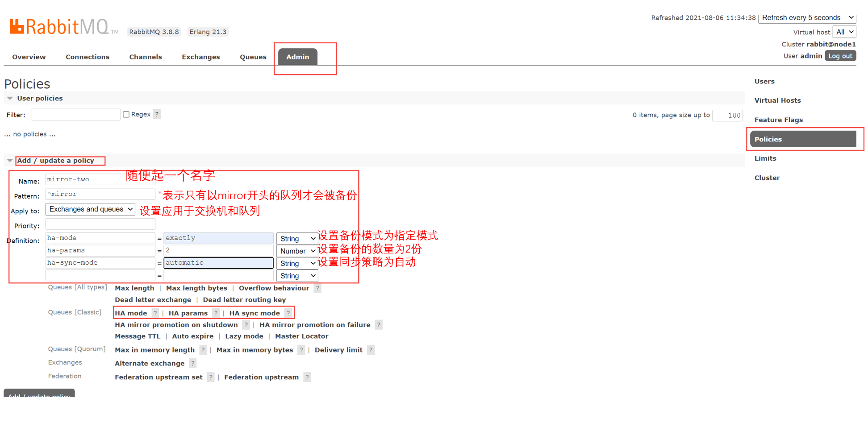
Task: Select Policies in sidebar
Action: pos(803,139)
